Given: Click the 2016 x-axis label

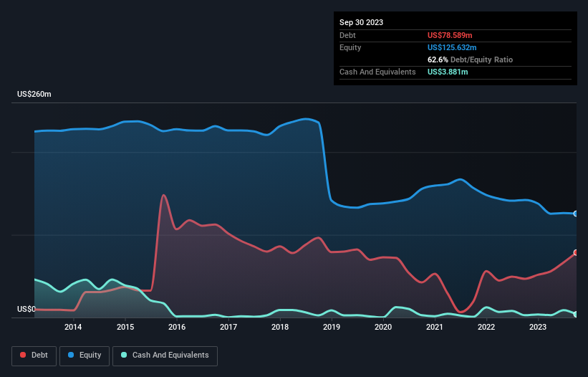Looking at the screenshot, I should click(177, 327).
